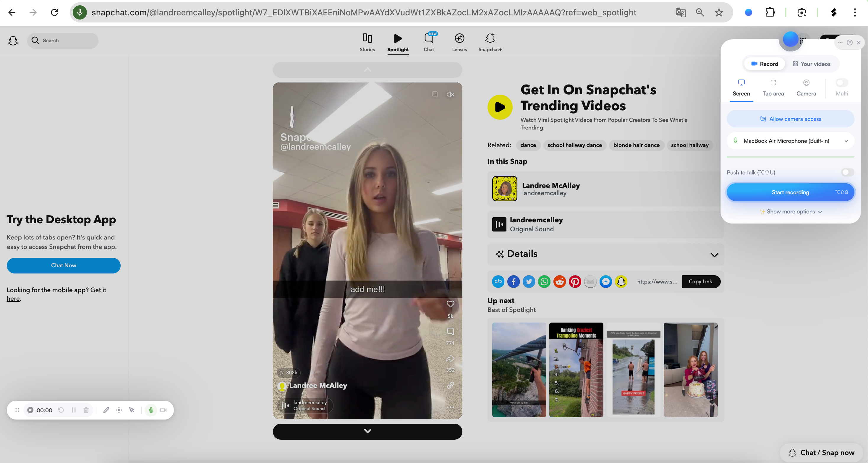The image size is (868, 463).
Task: Open the Chat tab in navigation
Action: (428, 42)
